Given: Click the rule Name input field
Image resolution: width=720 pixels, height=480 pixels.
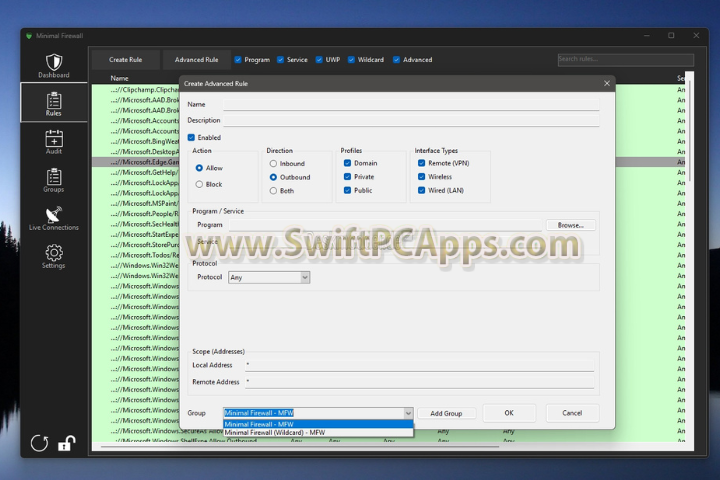Looking at the screenshot, I should [x=411, y=104].
